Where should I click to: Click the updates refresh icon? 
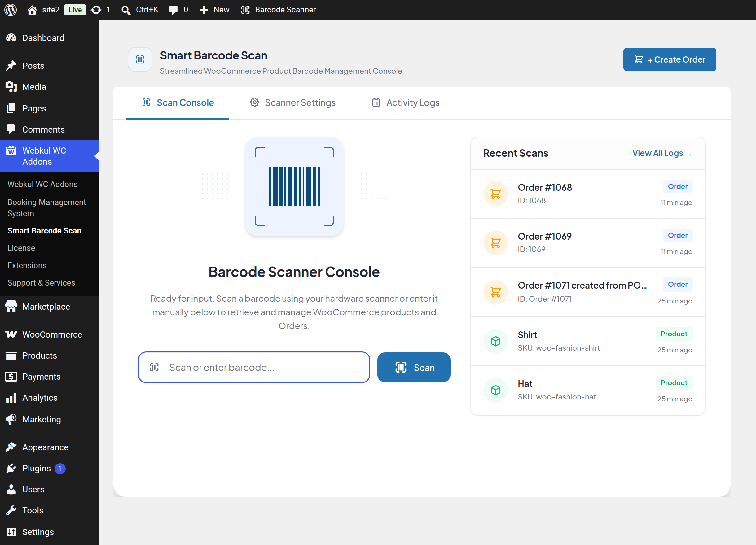(x=96, y=10)
